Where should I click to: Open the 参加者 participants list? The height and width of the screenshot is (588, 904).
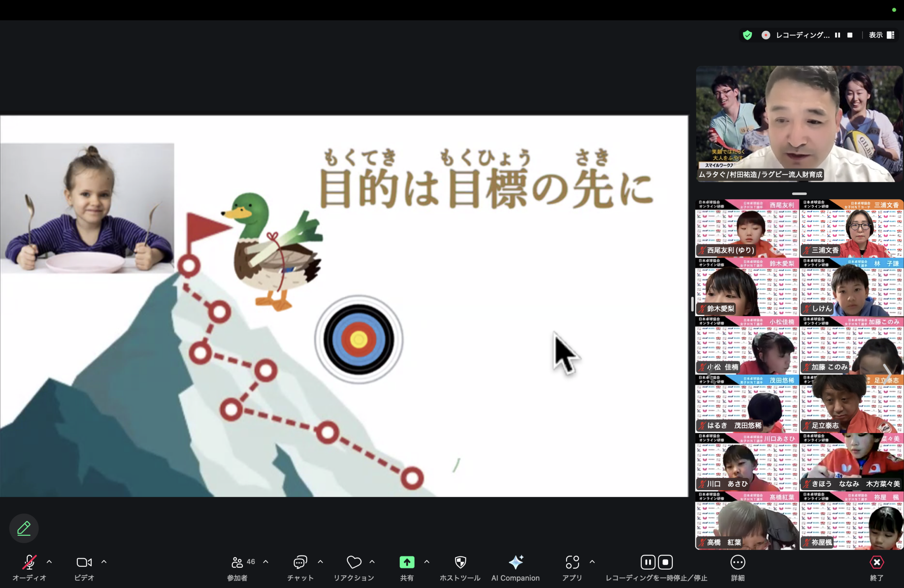tap(237, 563)
